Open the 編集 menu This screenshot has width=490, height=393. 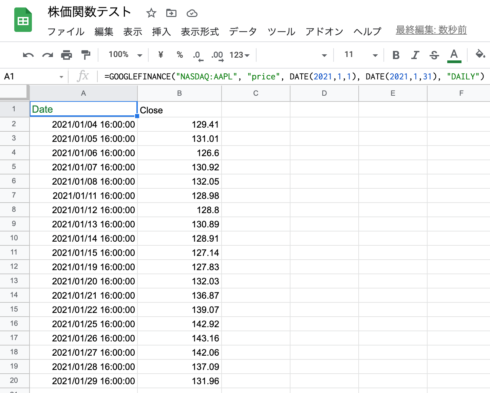tap(104, 32)
